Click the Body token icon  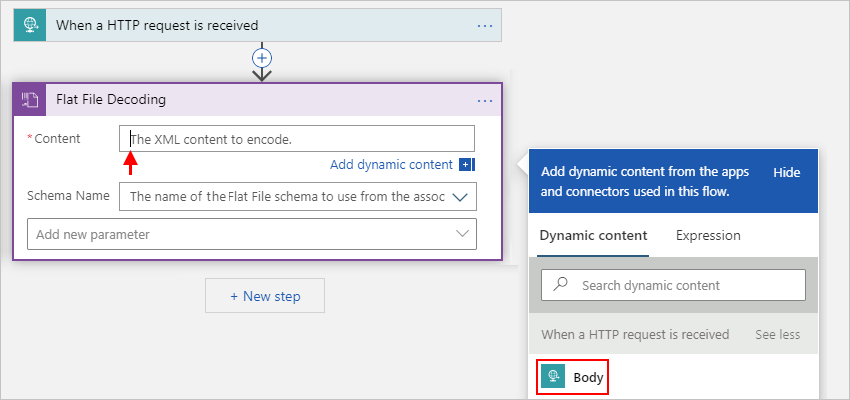point(552,376)
